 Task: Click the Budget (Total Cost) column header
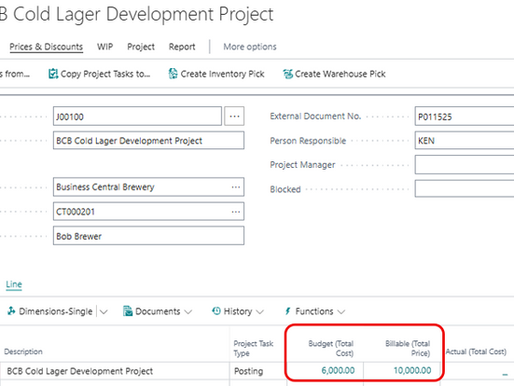[x=331, y=348]
